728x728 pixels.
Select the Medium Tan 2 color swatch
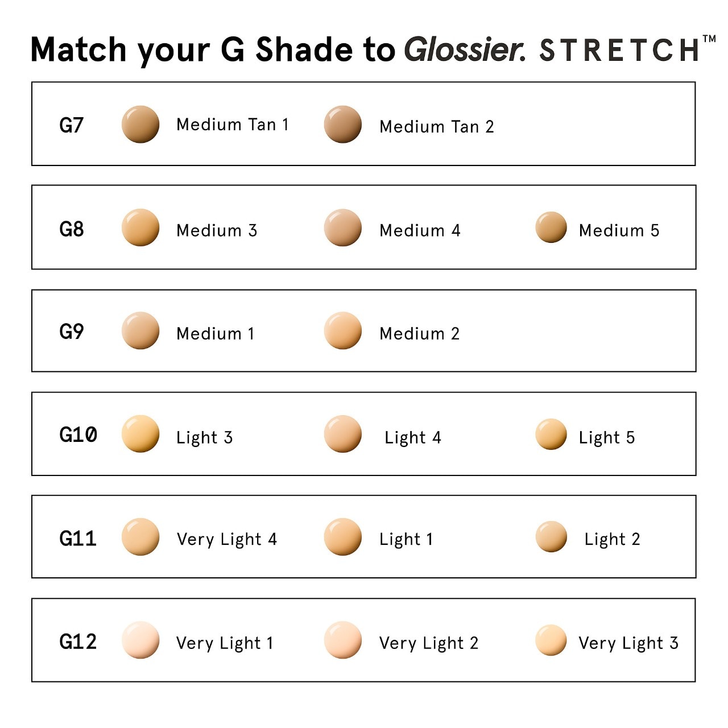click(x=343, y=124)
